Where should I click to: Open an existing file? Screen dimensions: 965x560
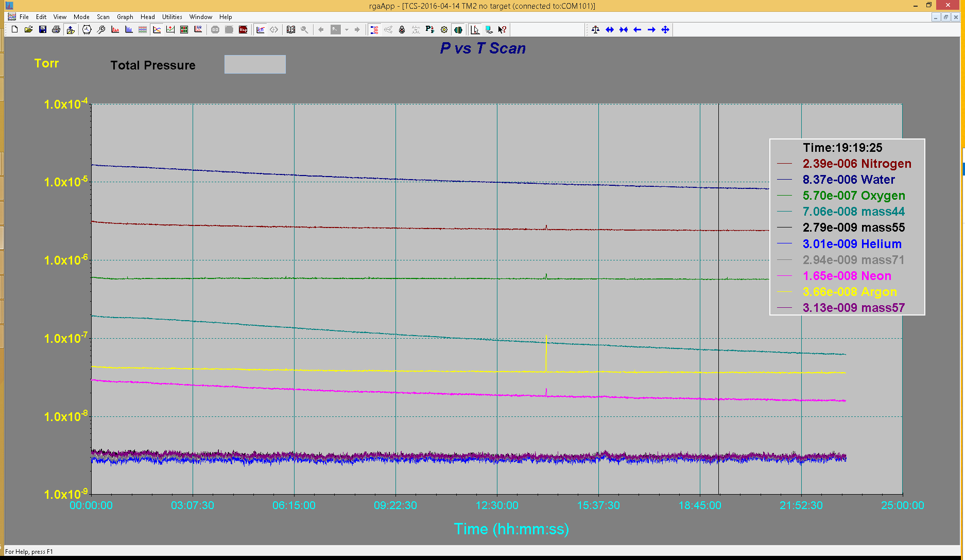point(29,30)
